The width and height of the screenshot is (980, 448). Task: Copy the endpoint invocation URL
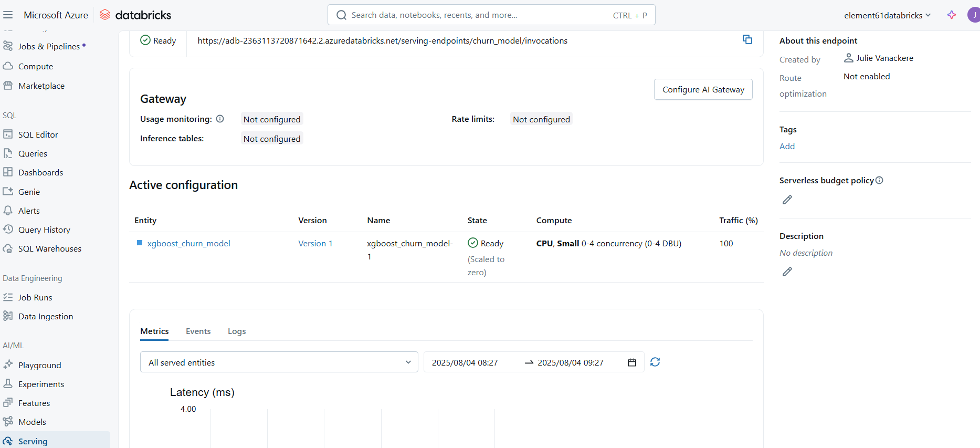click(x=747, y=39)
